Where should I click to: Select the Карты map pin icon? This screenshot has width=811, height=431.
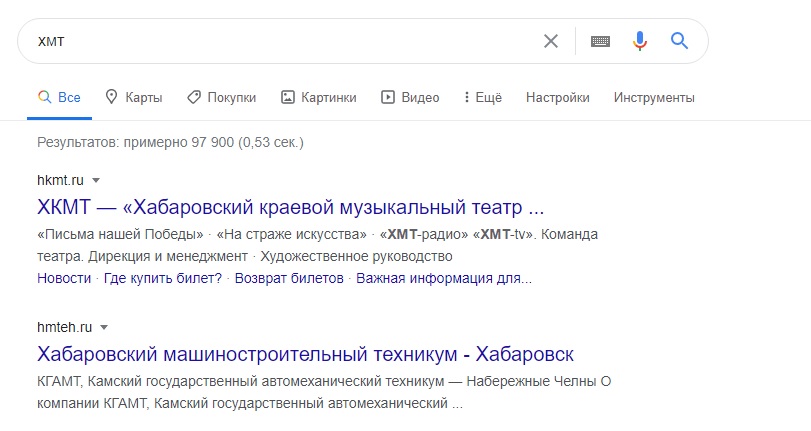click(x=111, y=97)
